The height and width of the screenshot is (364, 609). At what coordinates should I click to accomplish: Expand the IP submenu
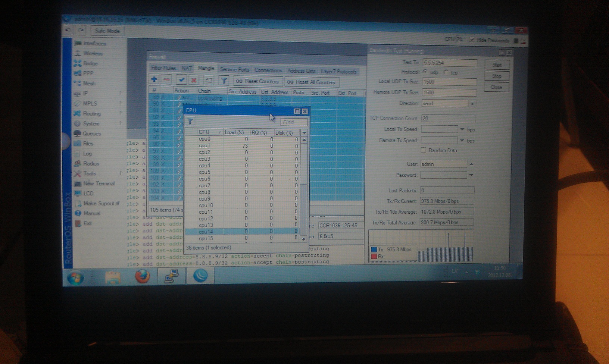121,93
